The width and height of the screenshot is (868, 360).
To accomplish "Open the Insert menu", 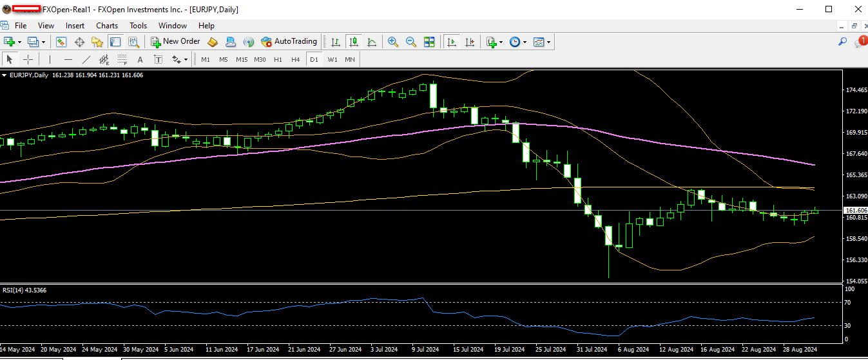I will 75,26.
